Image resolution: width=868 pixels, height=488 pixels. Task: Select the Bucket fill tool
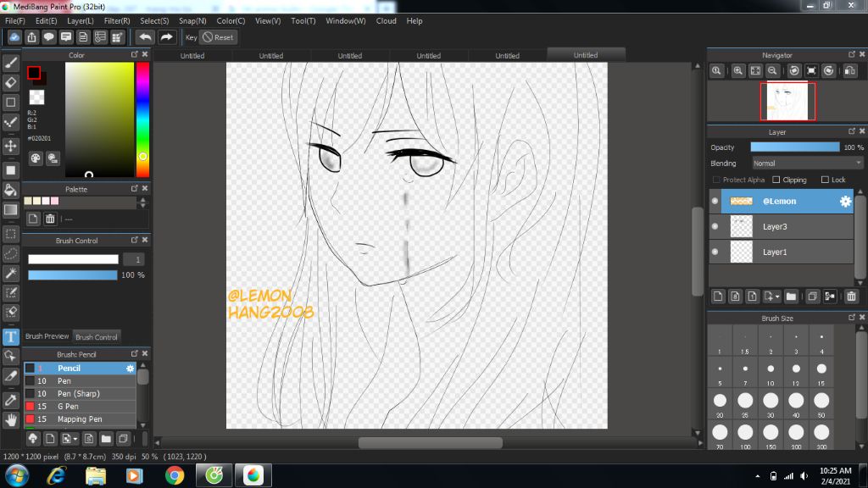coord(10,190)
